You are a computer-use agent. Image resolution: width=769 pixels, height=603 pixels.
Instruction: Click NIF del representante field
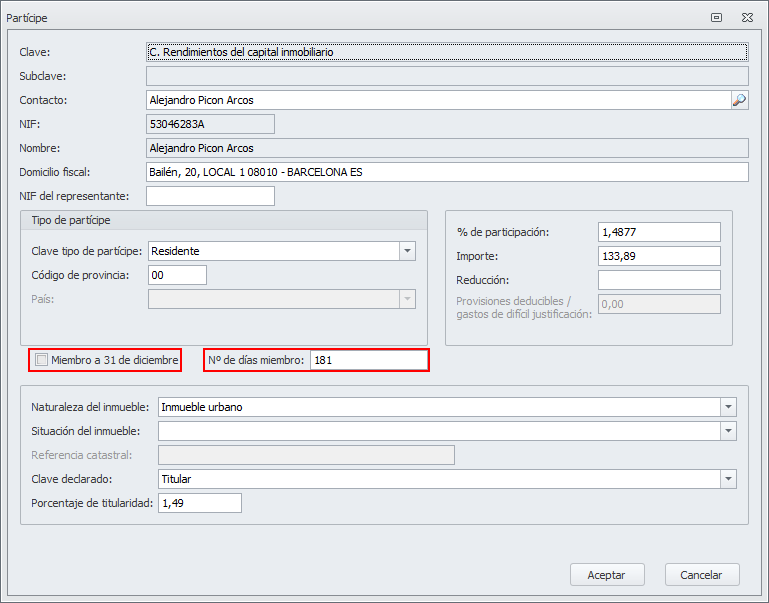click(210, 196)
